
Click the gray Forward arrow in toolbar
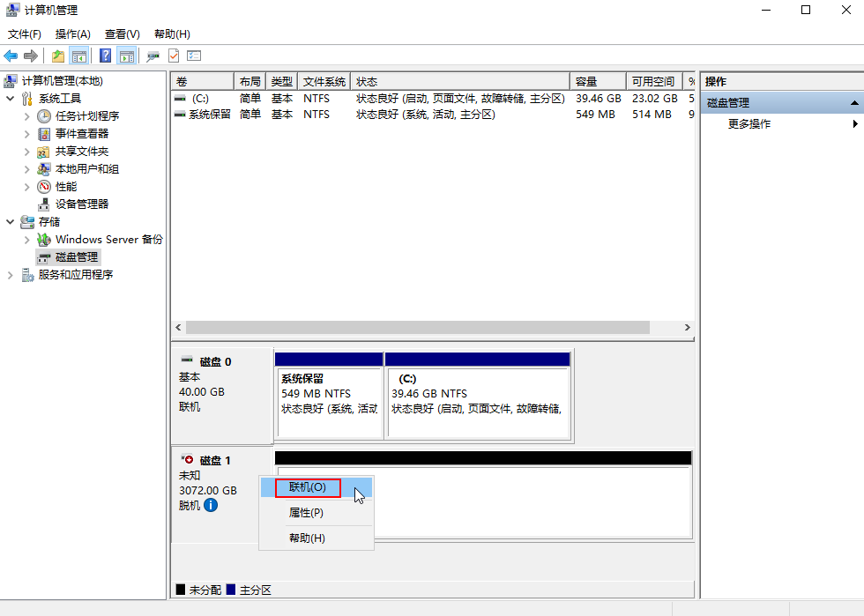(x=31, y=56)
